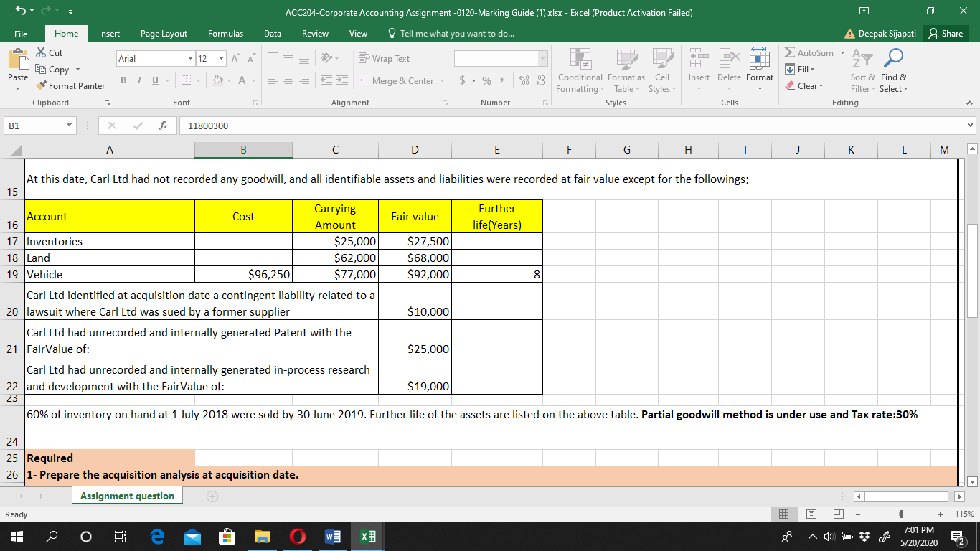980x551 pixels.
Task: Open the Font Color dropdown arrow
Action: (x=255, y=81)
